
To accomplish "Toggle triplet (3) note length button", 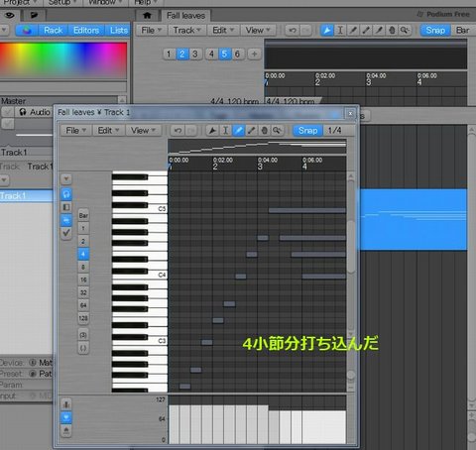I will point(83,335).
